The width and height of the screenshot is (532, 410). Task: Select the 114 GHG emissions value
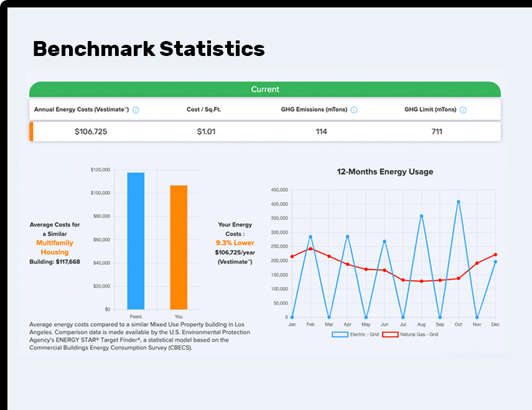(321, 131)
